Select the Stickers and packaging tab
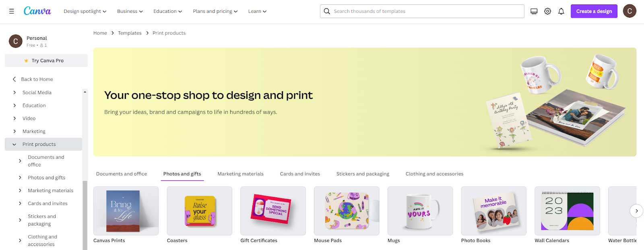644x250 pixels. click(x=363, y=174)
